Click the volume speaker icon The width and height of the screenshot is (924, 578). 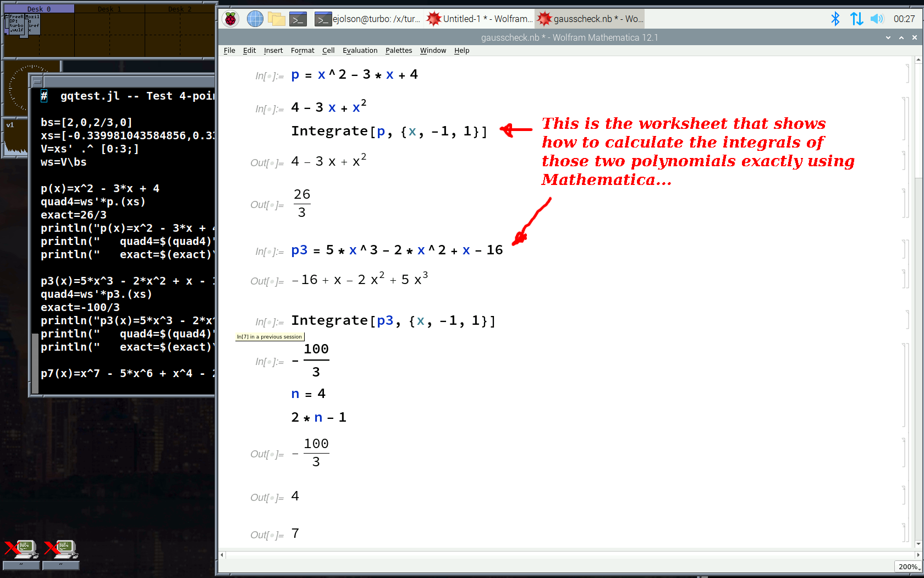[x=877, y=19]
